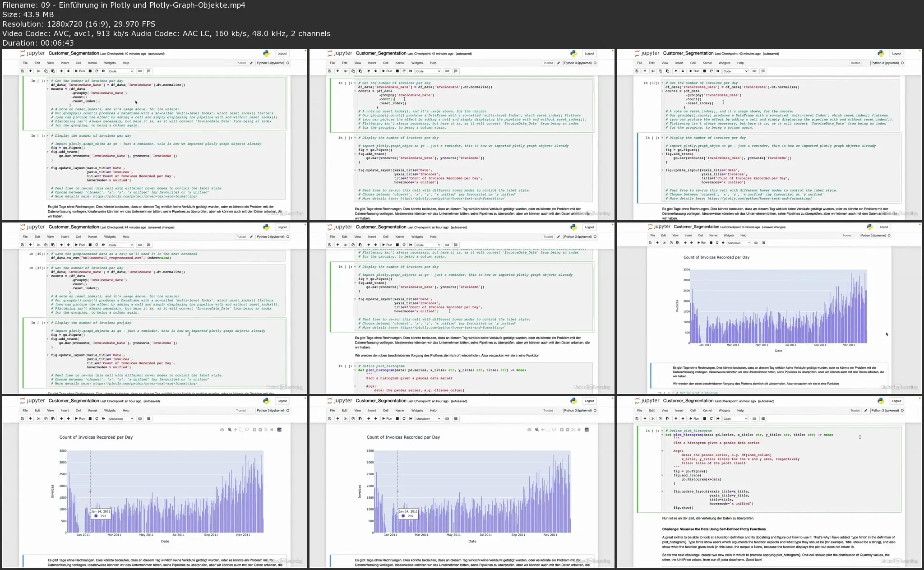The width and height of the screenshot is (924, 570).
Task: Open the Help menu in the bottom-right frame
Action: click(740, 410)
